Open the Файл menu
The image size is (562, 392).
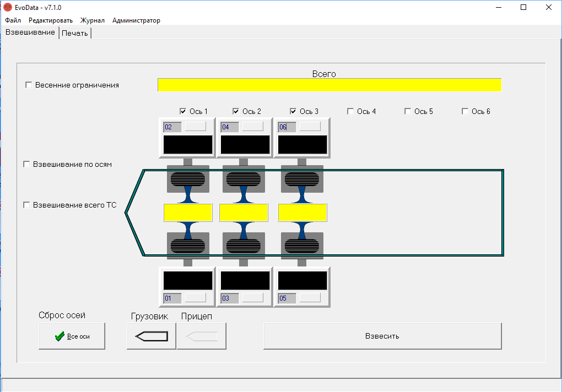[x=13, y=20]
